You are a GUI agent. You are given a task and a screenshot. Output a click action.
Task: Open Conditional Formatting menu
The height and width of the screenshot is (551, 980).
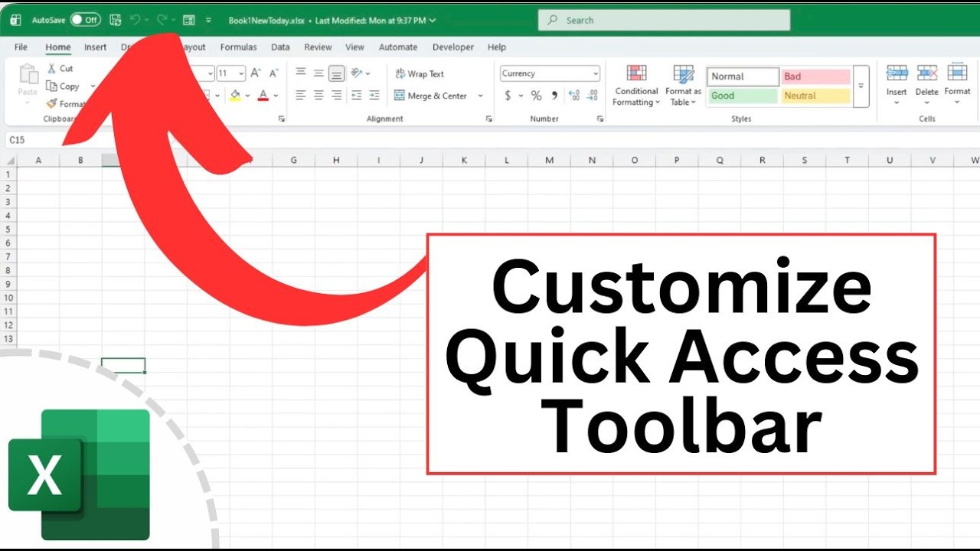pos(636,86)
